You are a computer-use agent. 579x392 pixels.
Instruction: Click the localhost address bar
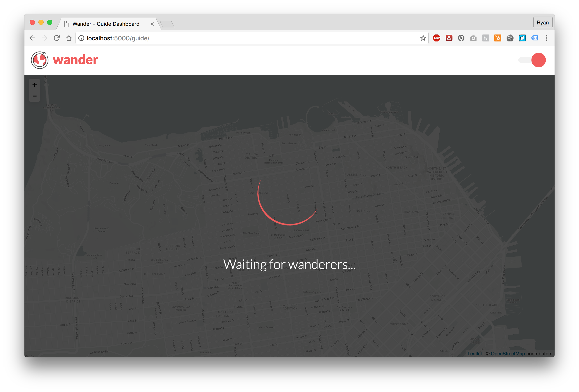[249, 38]
